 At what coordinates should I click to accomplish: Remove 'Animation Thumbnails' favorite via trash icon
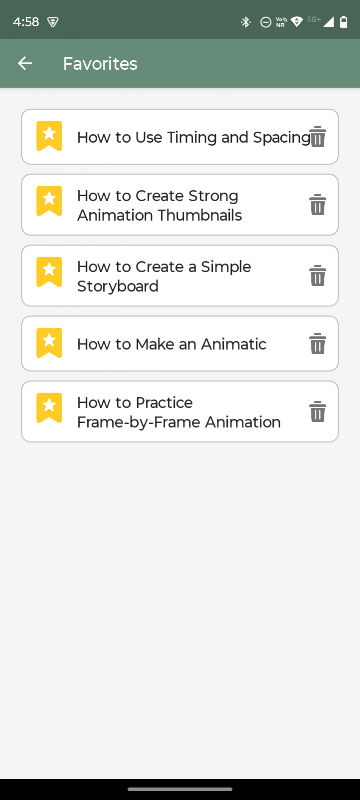pyautogui.click(x=318, y=205)
